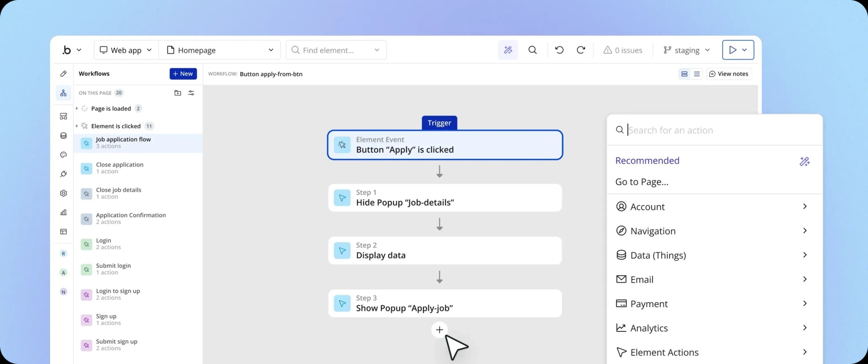Click the filter sliders icon in Workflows
Viewport: 868px width, 364px height.
tap(192, 93)
